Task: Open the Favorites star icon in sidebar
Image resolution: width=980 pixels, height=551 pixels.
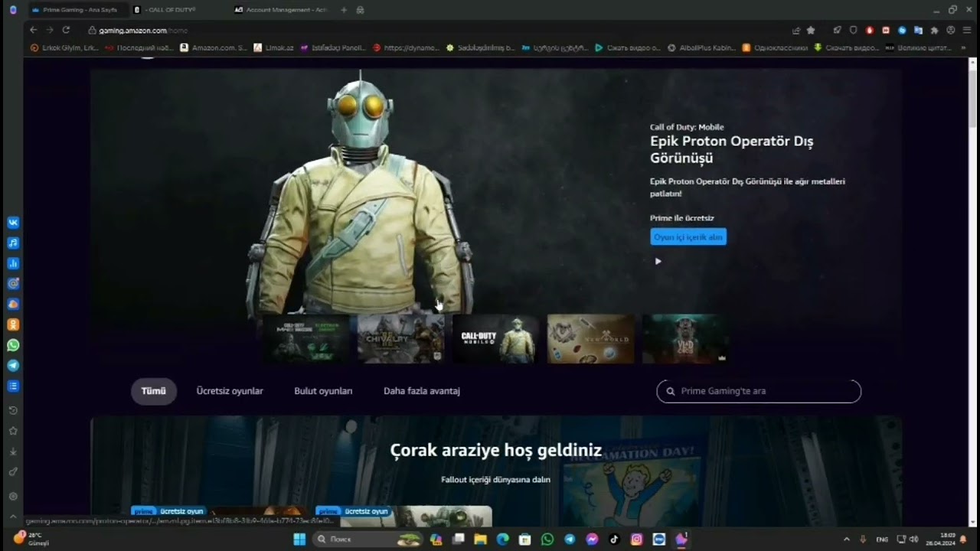Action: (x=13, y=431)
